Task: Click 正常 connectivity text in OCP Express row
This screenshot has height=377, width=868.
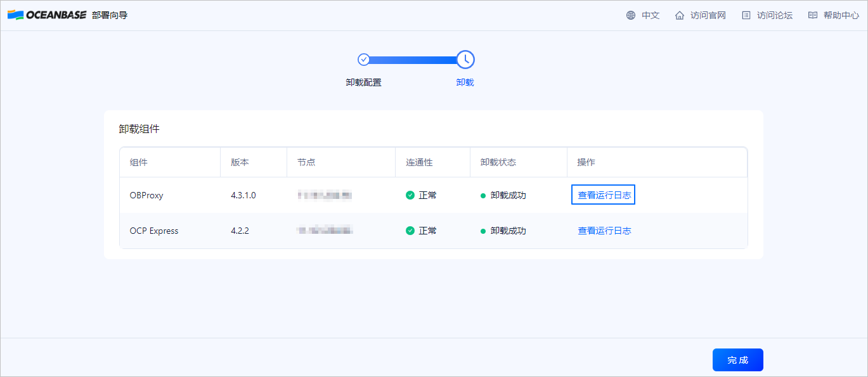Action: coord(428,231)
